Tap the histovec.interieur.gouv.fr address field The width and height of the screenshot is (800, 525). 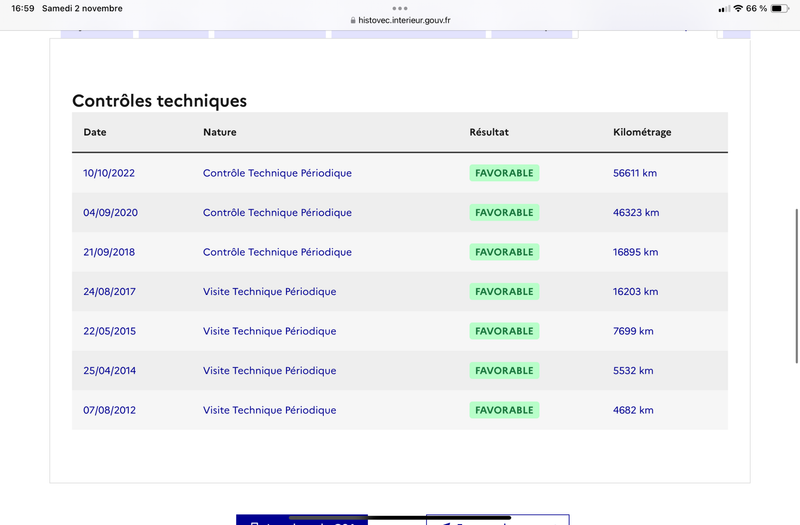click(x=400, y=20)
